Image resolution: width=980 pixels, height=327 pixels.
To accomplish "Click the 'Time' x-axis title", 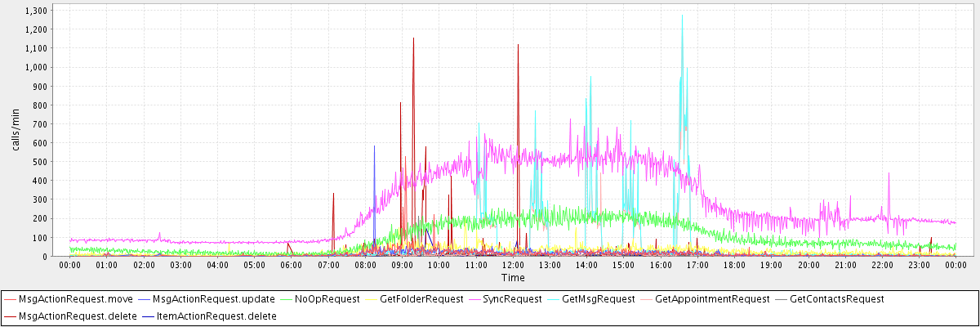I will point(513,278).
